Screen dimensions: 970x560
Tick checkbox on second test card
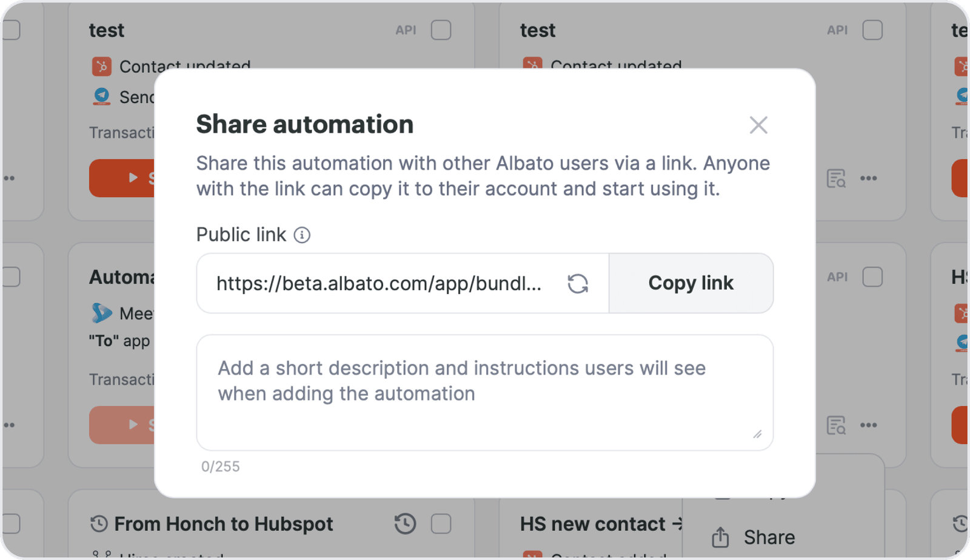(x=872, y=30)
